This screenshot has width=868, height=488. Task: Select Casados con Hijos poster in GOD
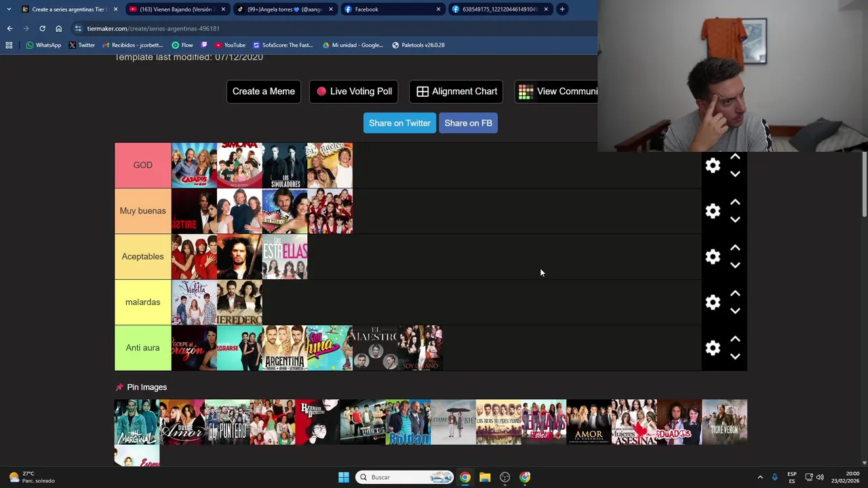tap(194, 165)
